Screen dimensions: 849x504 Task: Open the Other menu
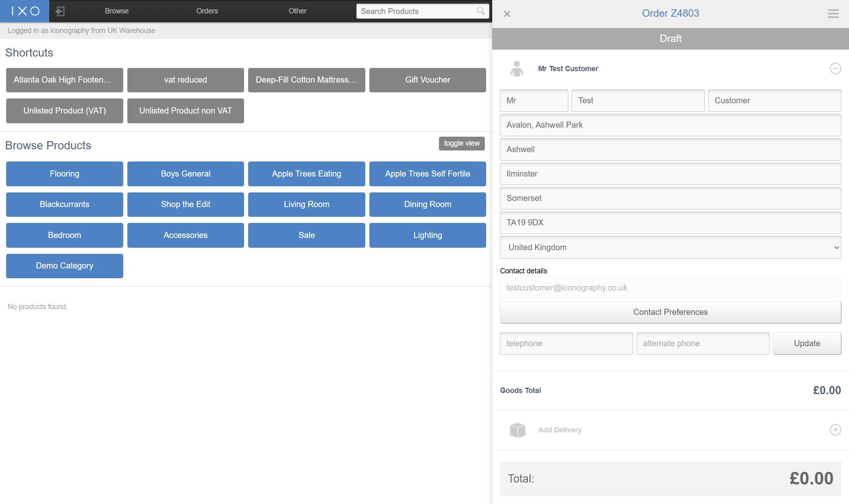click(297, 11)
